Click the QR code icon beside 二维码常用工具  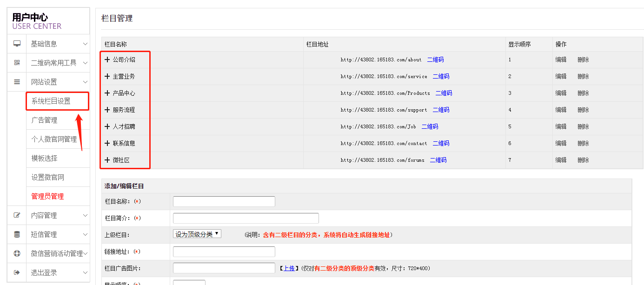coord(17,63)
